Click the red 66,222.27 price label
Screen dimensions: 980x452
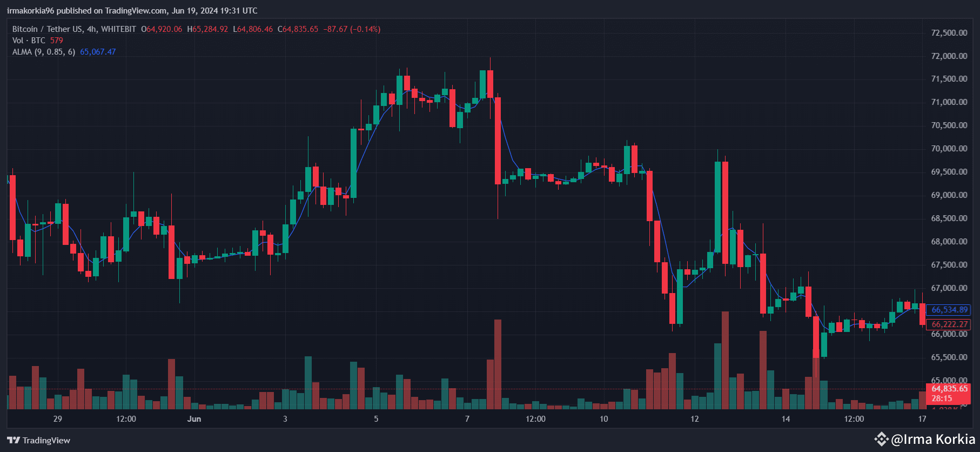point(949,324)
